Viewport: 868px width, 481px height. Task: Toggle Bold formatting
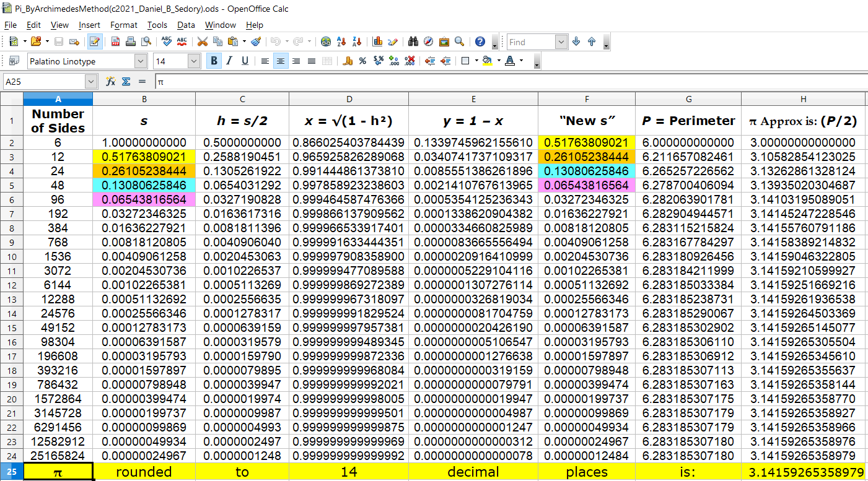(x=214, y=61)
